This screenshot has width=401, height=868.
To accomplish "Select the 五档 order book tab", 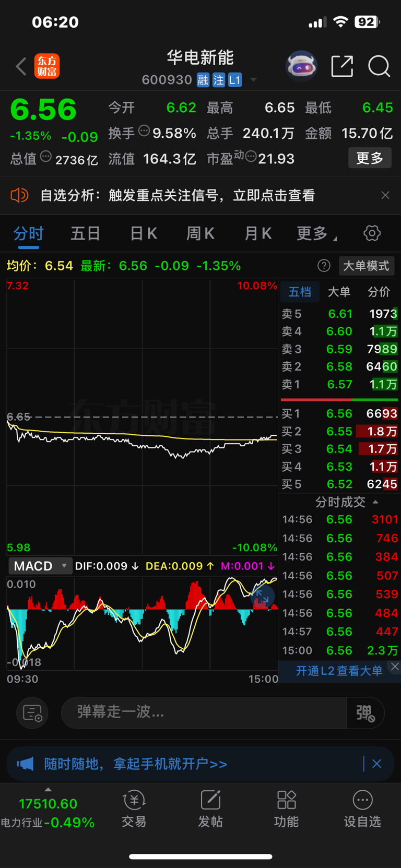I will [300, 292].
